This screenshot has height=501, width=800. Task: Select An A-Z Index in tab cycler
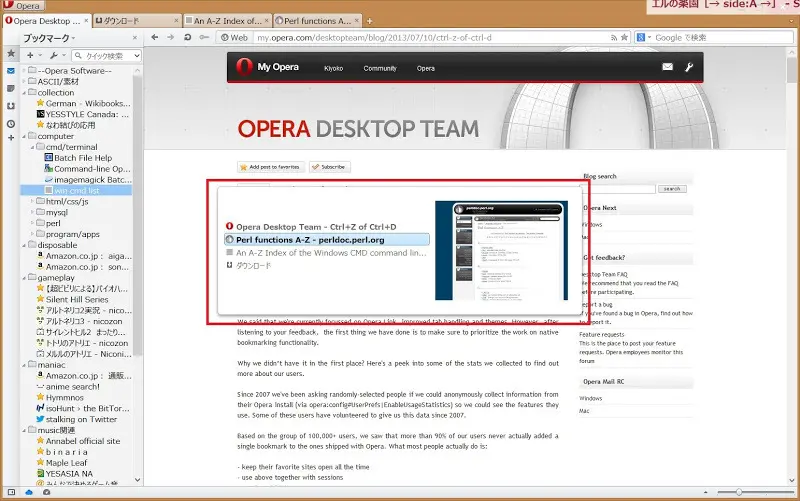(327, 253)
